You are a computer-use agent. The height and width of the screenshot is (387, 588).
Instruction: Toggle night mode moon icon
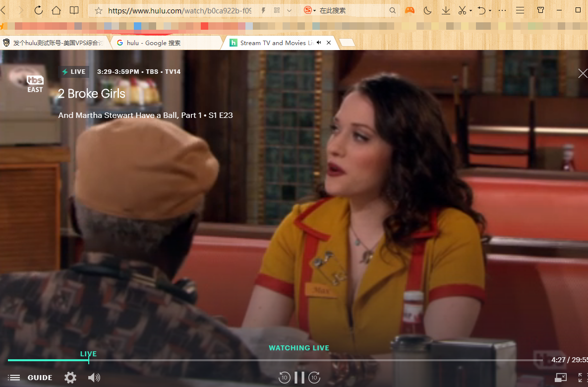[x=427, y=10]
